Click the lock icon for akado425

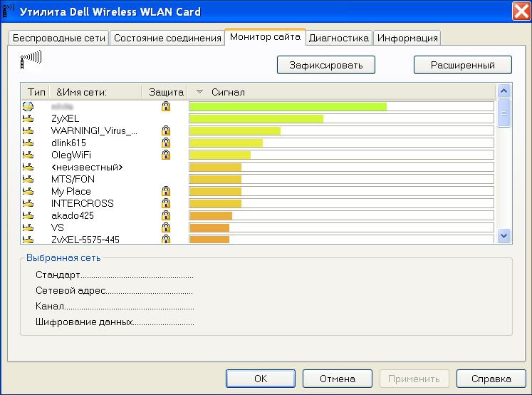[x=165, y=215]
